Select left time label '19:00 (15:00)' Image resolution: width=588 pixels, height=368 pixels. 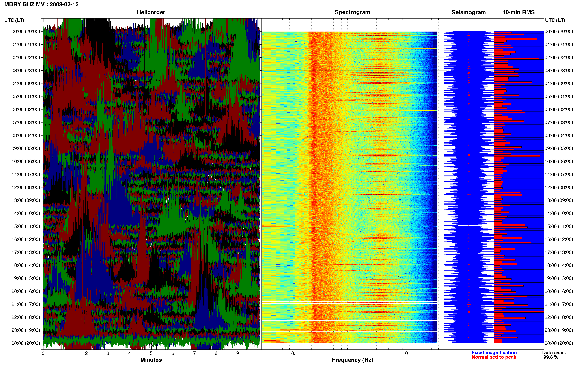click(x=26, y=278)
